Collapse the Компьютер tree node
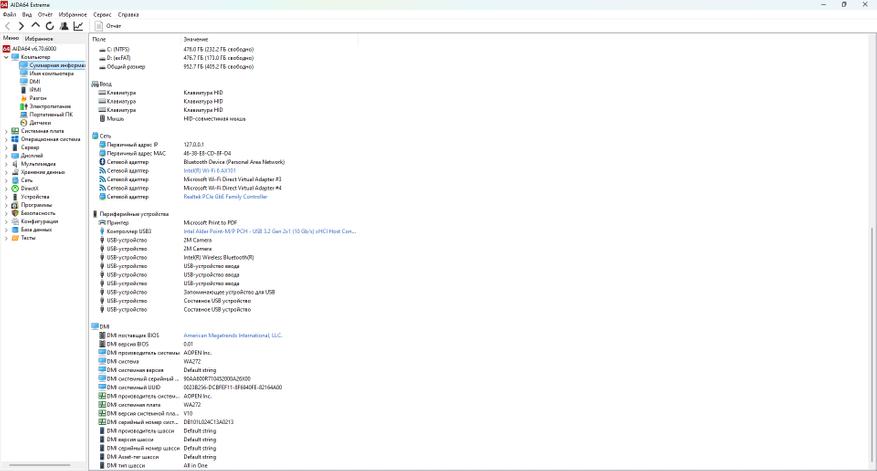 pyautogui.click(x=6, y=57)
